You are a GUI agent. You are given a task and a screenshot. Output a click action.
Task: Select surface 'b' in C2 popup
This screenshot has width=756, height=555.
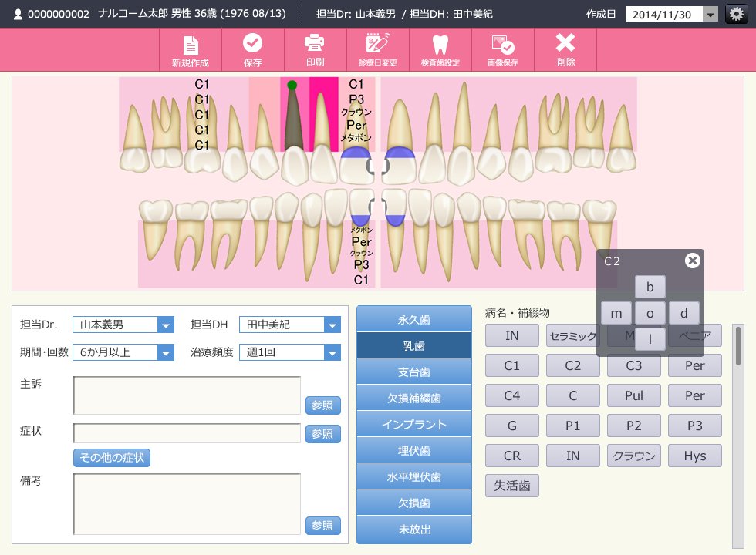(650, 287)
